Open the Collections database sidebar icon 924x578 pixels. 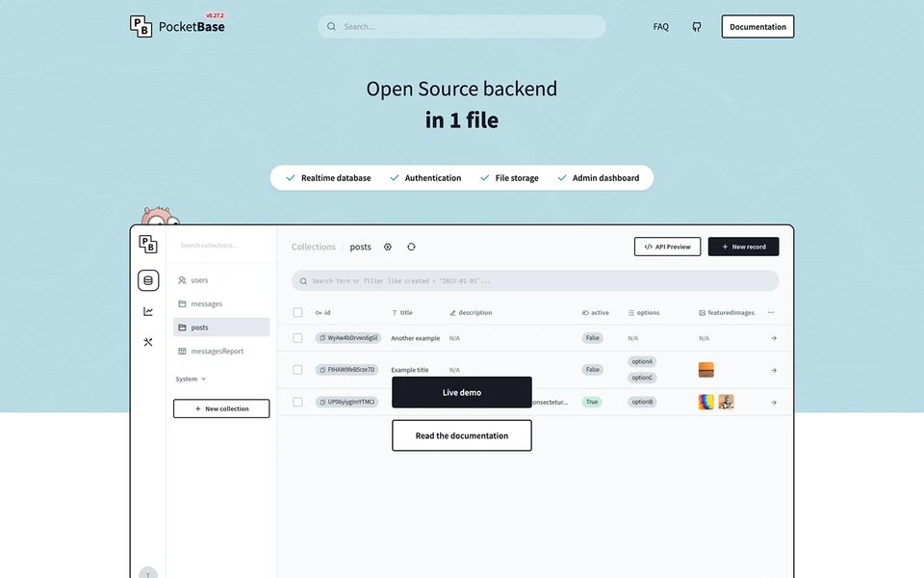148,280
